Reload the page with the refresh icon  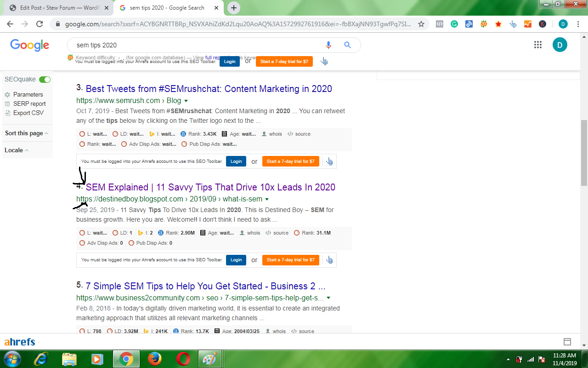pos(40,24)
